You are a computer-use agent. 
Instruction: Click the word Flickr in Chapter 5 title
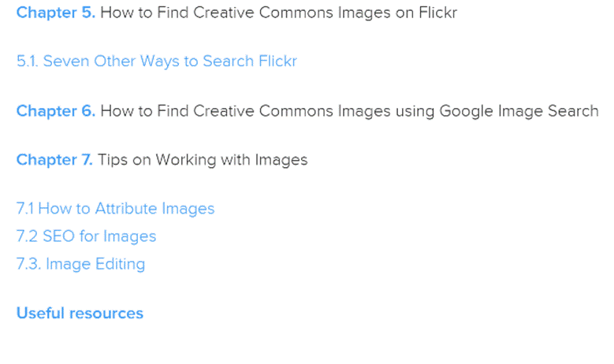coord(437,13)
